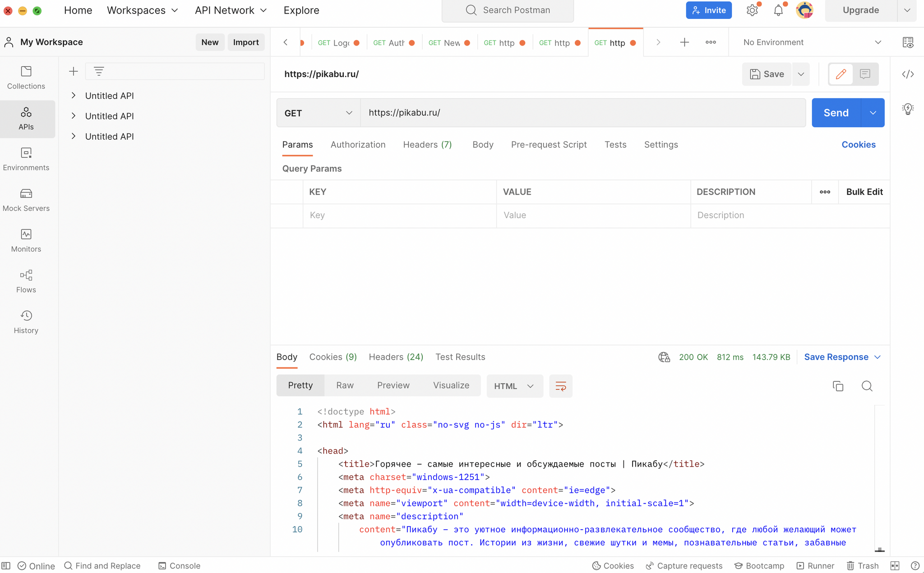Click the comment mode icon

point(865,74)
